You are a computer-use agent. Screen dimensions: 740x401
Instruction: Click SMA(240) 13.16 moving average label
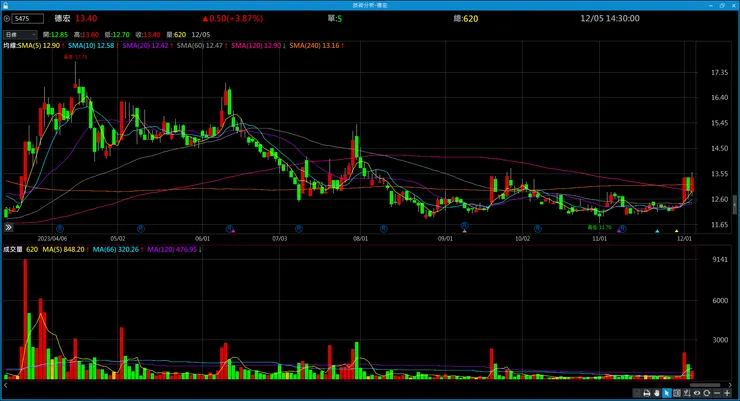(314, 45)
